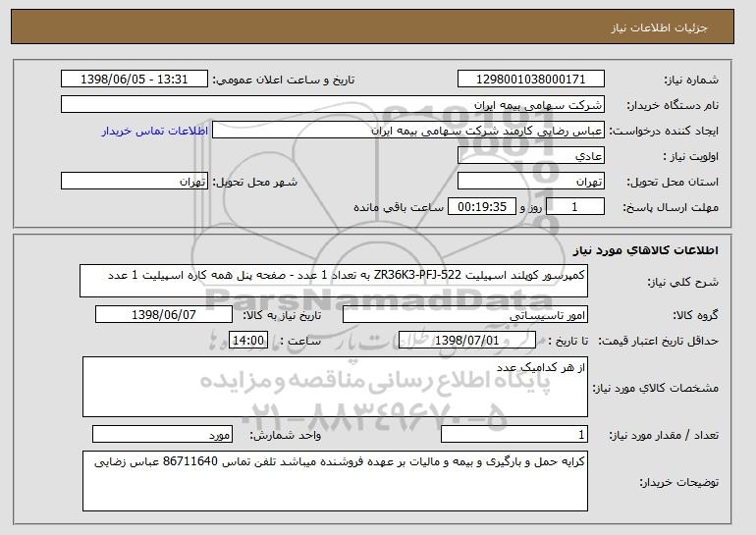Click the remaining time field 00:19:35
756x535 pixels.
(x=482, y=207)
